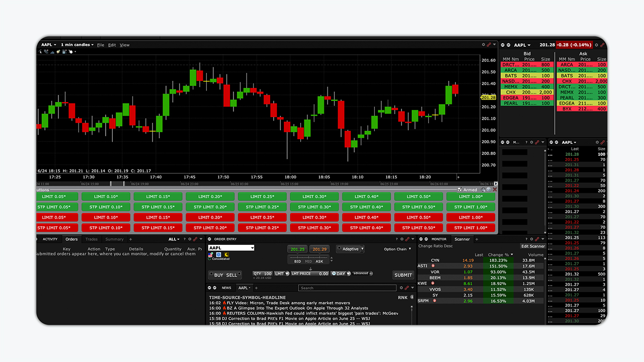Click the price arrows beside BID MID ASK
The image size is (644, 362).
(x=332, y=259)
